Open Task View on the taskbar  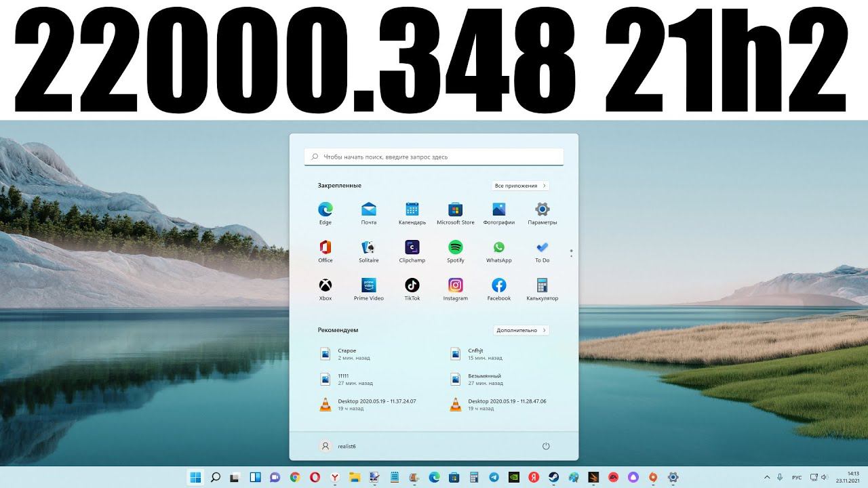(235, 477)
